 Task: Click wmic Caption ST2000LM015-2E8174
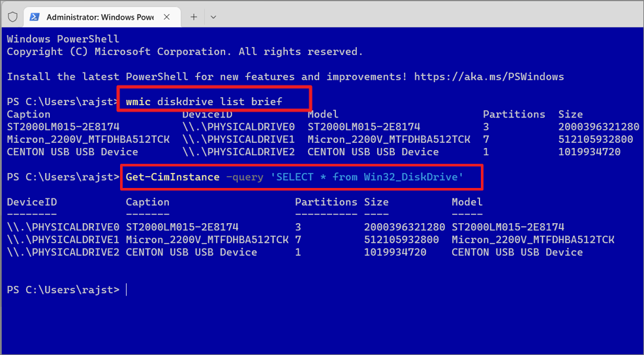63,127
